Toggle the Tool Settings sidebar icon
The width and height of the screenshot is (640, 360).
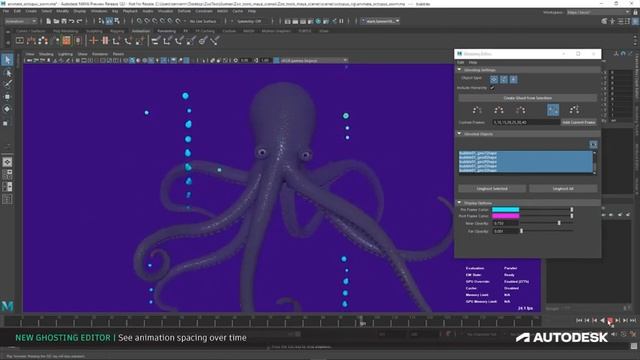tap(627, 21)
